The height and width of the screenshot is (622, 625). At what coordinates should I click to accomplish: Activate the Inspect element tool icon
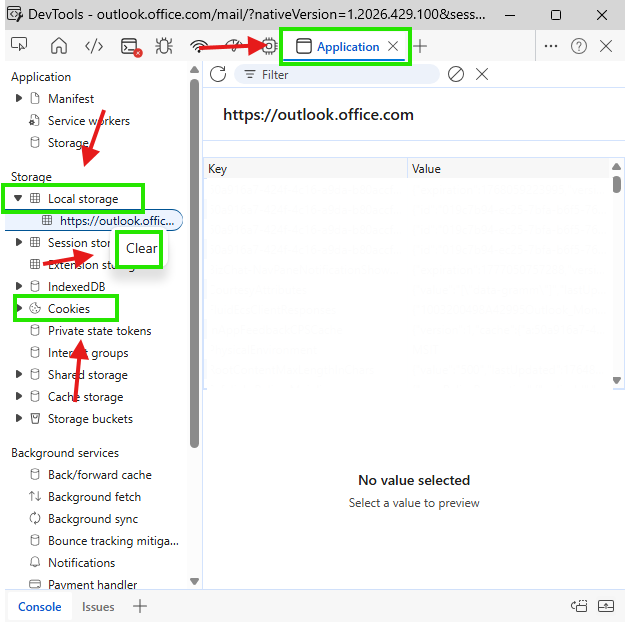[x=19, y=45]
